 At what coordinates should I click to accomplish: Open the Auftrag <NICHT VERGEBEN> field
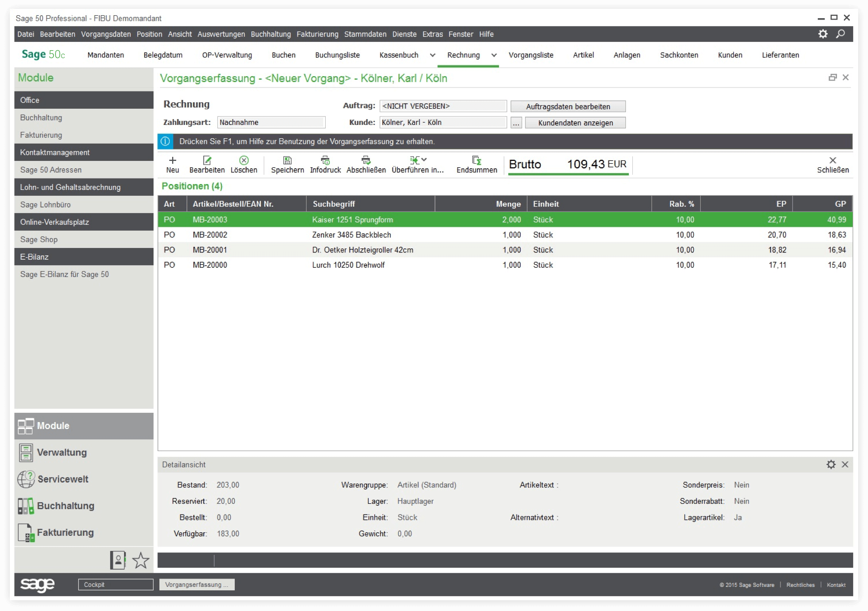tap(443, 106)
